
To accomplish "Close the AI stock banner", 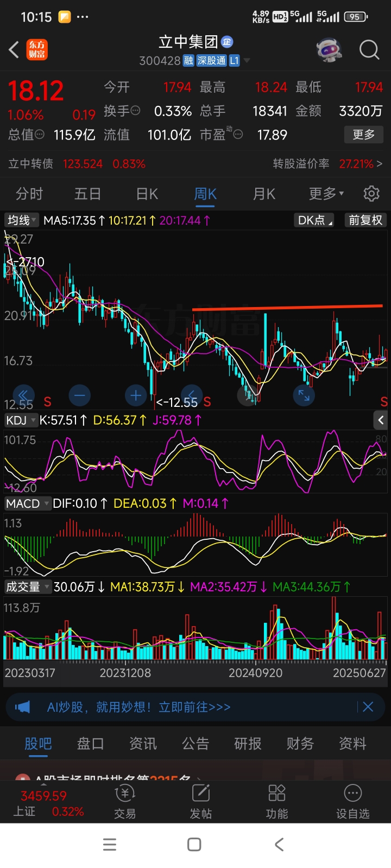I will (368, 707).
